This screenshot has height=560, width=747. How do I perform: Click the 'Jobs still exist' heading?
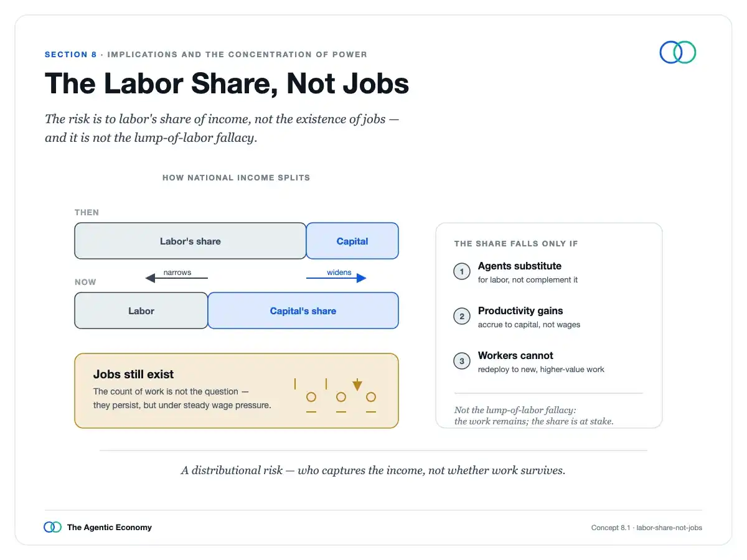click(x=133, y=375)
